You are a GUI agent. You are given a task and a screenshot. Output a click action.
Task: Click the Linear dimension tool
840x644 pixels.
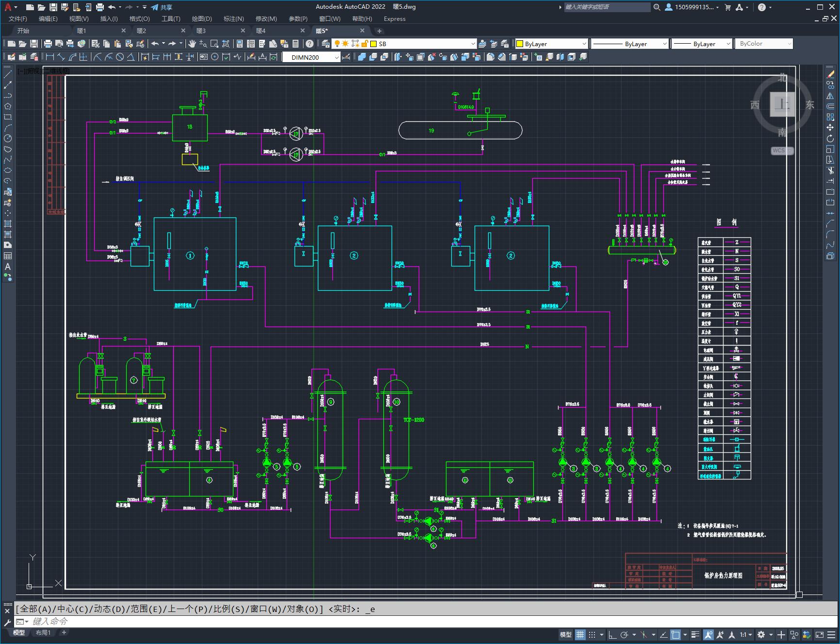point(49,57)
